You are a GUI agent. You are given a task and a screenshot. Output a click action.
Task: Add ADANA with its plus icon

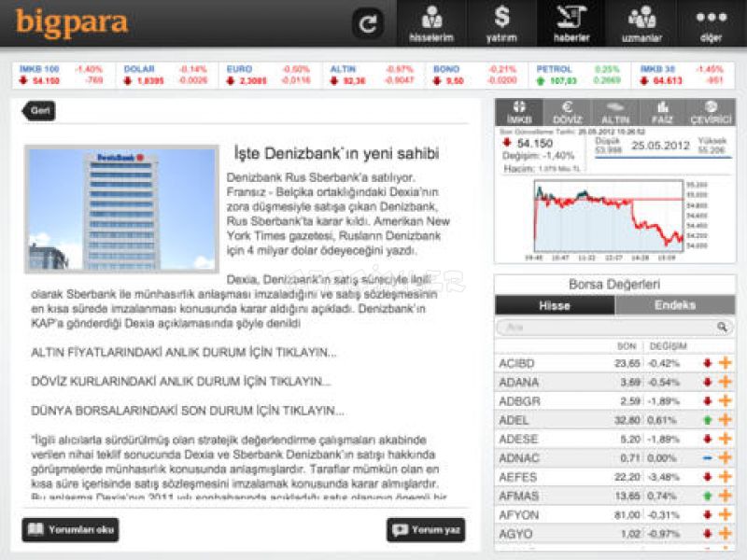(726, 382)
